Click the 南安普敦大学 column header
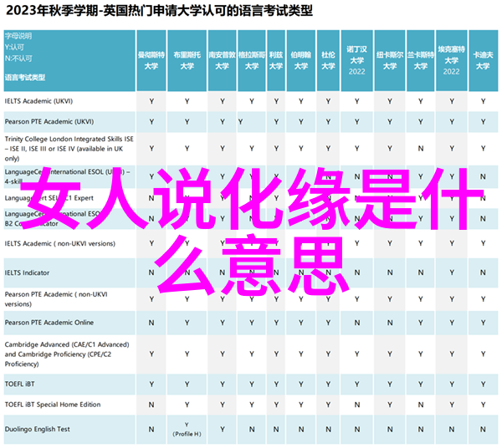 pyautogui.click(x=223, y=60)
